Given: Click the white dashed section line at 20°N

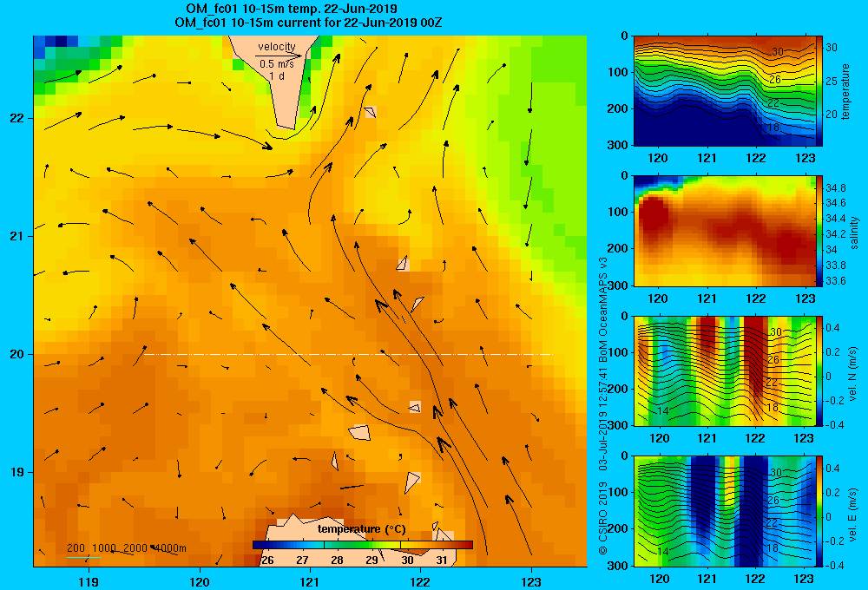Looking at the screenshot, I should [348, 354].
